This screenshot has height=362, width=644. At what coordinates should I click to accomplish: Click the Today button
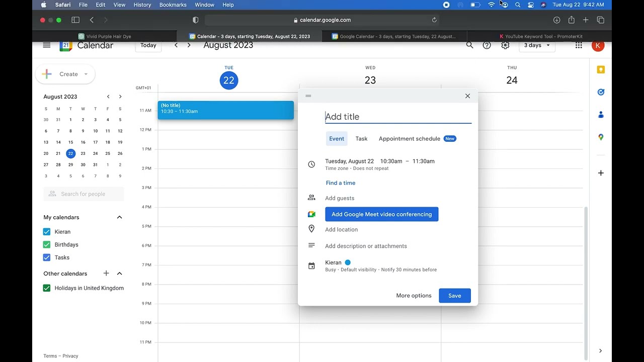148,45
